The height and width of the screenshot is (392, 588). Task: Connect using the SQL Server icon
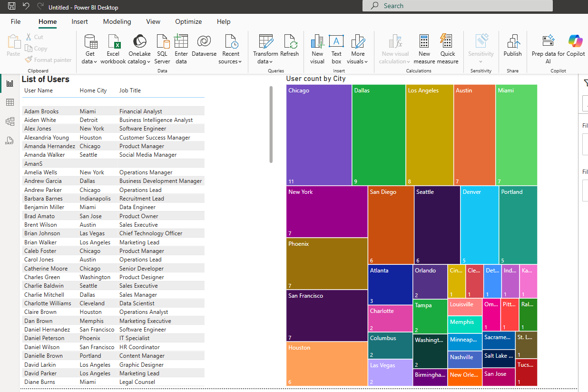click(162, 47)
